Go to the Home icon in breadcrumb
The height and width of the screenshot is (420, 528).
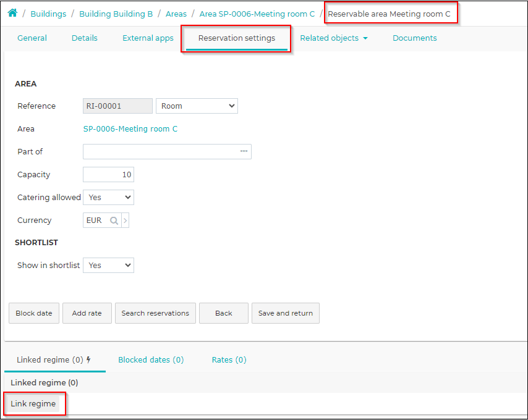point(12,14)
